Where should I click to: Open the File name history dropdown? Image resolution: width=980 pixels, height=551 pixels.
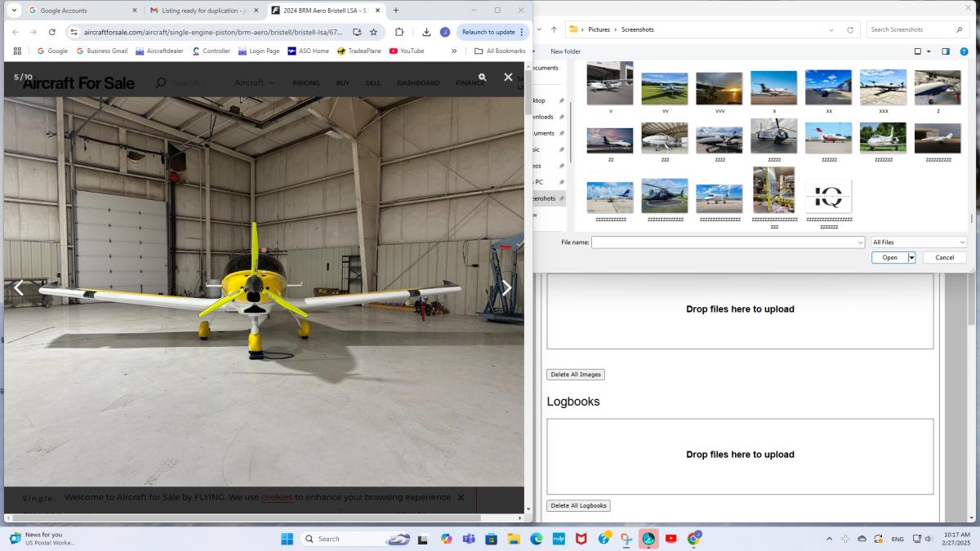[860, 242]
